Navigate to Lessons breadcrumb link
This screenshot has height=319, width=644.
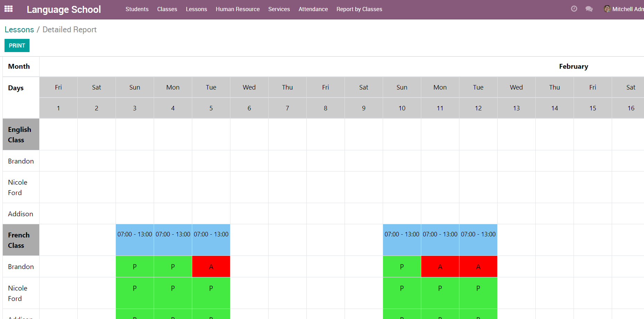click(19, 30)
